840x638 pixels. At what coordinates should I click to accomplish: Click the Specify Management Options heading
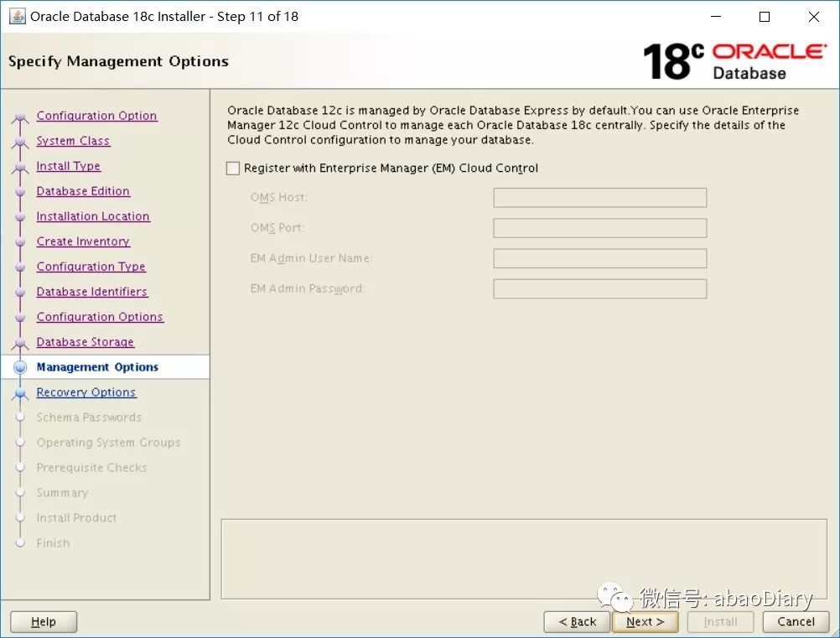tap(118, 61)
